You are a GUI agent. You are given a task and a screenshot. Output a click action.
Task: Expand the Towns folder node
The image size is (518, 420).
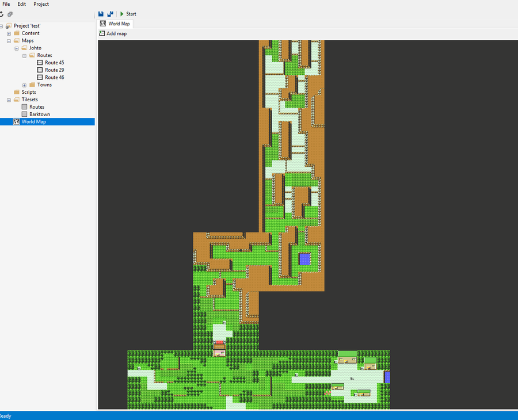point(24,85)
